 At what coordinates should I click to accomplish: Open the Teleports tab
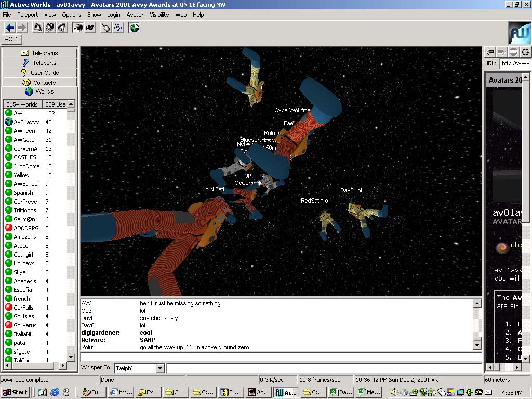coord(39,63)
